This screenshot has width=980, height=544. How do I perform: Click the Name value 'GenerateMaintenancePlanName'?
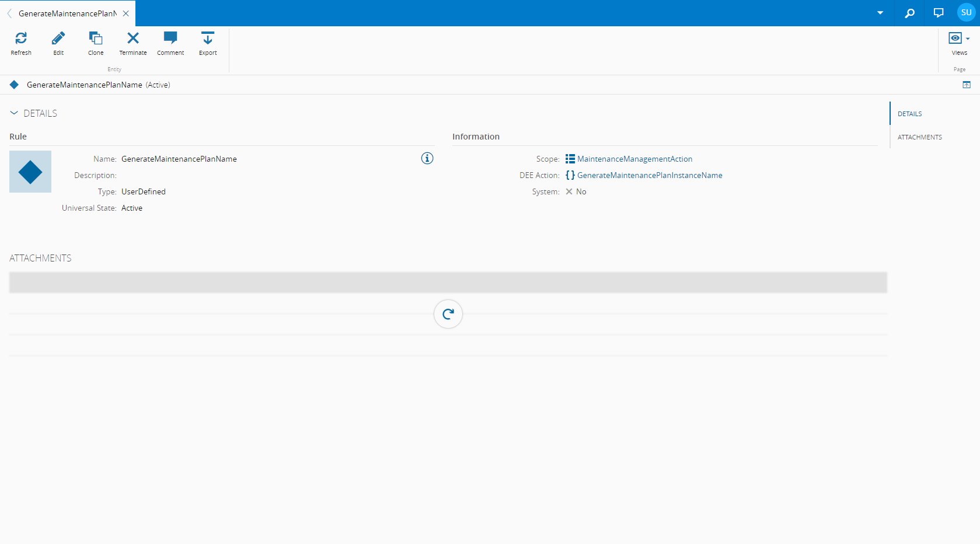[x=179, y=159]
